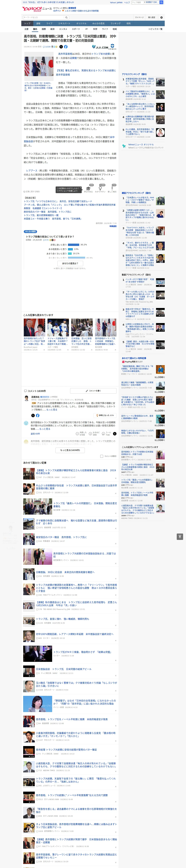Select the ランキング tab
186x868 pixels.
pyautogui.click(x=115, y=24)
